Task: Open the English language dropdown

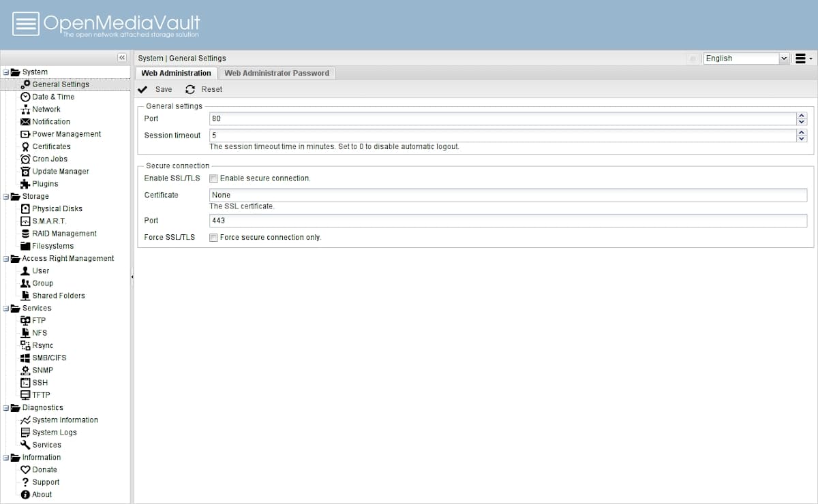Action: pyautogui.click(x=783, y=59)
